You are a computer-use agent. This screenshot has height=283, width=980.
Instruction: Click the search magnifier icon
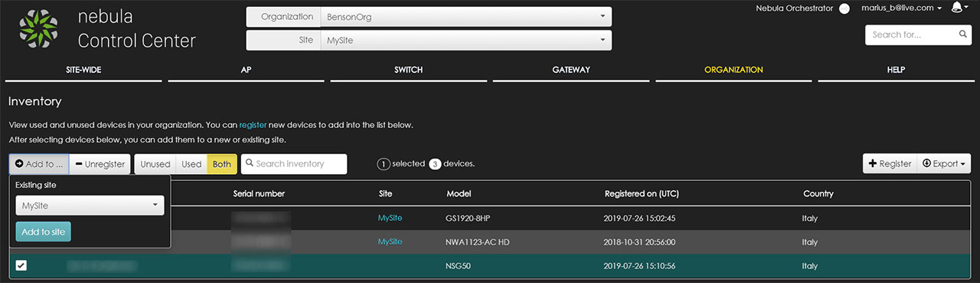coord(963,35)
